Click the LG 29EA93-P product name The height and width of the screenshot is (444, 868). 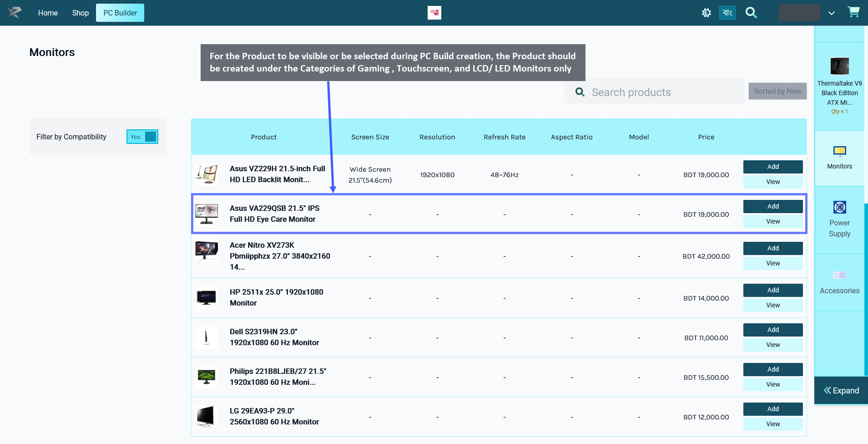pyautogui.click(x=274, y=416)
